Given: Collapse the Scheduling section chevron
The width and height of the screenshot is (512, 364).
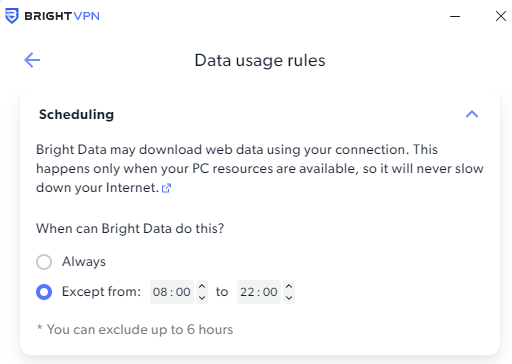Looking at the screenshot, I should (472, 114).
